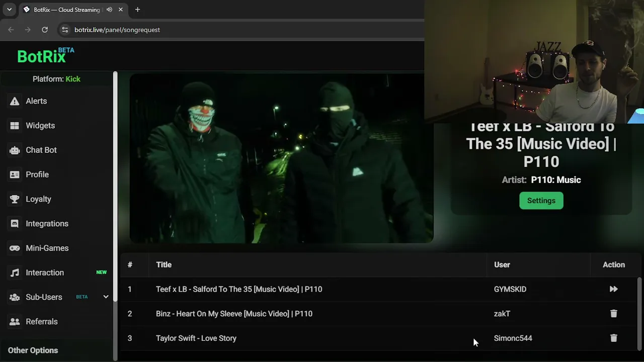Select the Mini-Games gamepad icon
The image size is (644, 362).
click(15, 248)
